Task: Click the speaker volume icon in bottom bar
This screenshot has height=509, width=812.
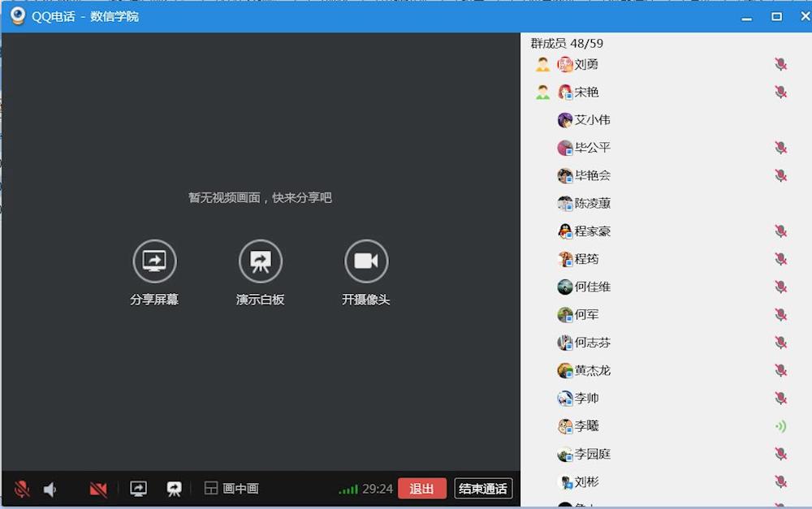Action: 50,489
